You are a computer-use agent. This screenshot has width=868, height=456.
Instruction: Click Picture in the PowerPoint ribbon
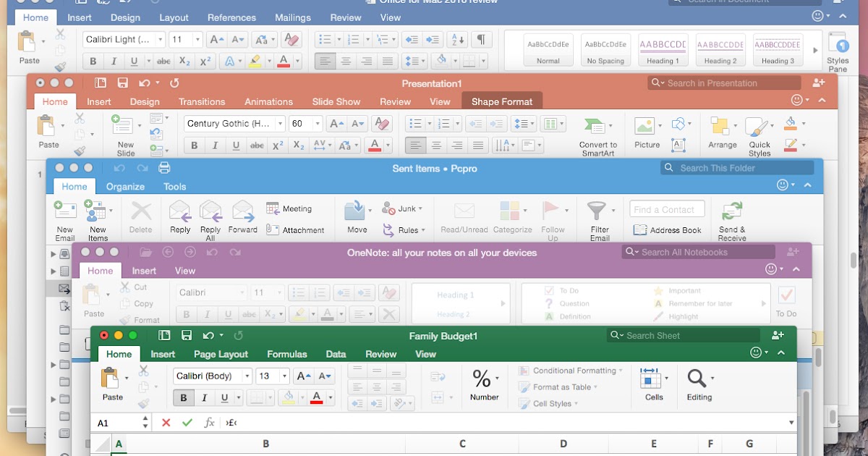[x=647, y=132]
